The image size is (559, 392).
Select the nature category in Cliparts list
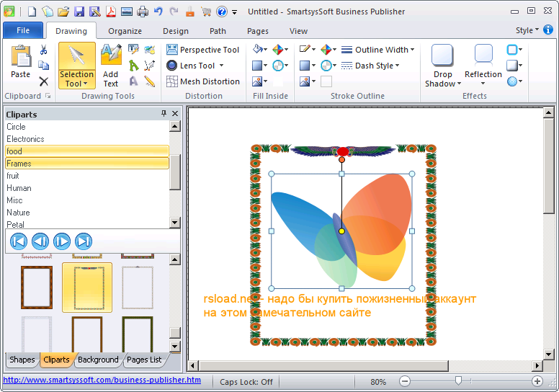(x=19, y=213)
